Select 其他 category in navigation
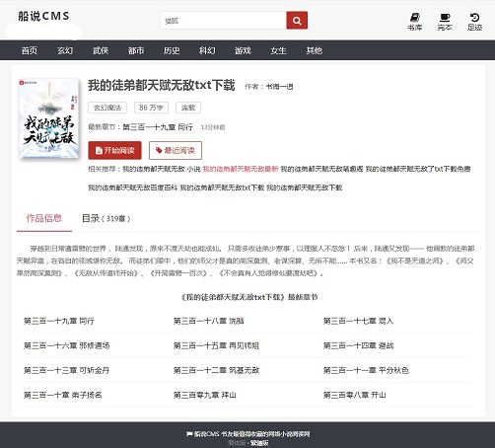This screenshot has width=495, height=448. [x=315, y=50]
